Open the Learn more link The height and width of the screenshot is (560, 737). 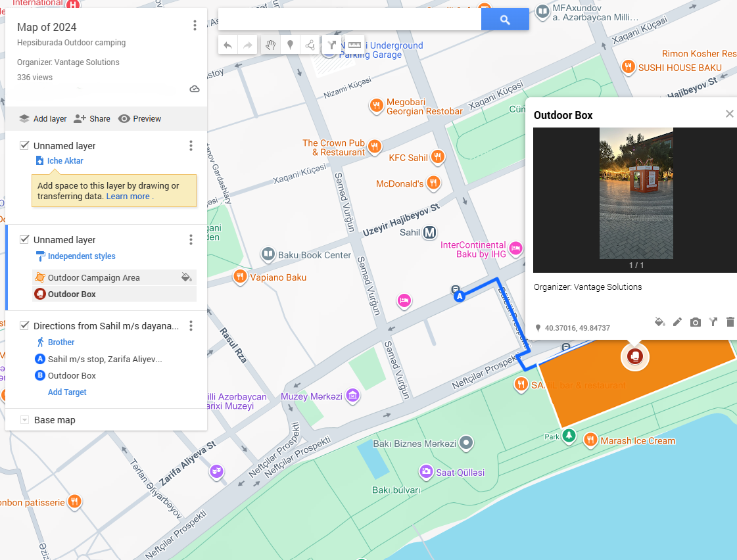128,196
